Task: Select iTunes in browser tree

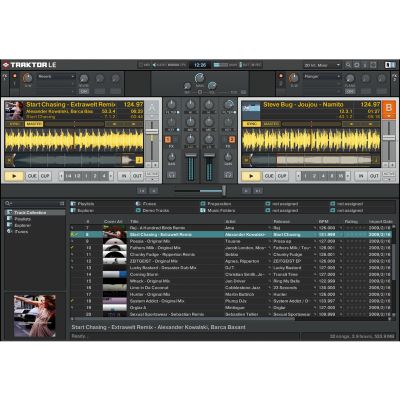Action: [21, 232]
